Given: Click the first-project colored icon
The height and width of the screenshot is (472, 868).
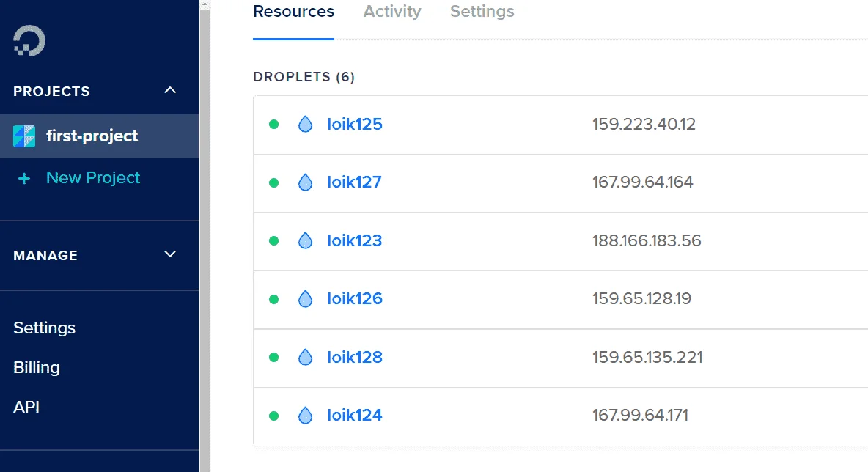Looking at the screenshot, I should coord(24,136).
